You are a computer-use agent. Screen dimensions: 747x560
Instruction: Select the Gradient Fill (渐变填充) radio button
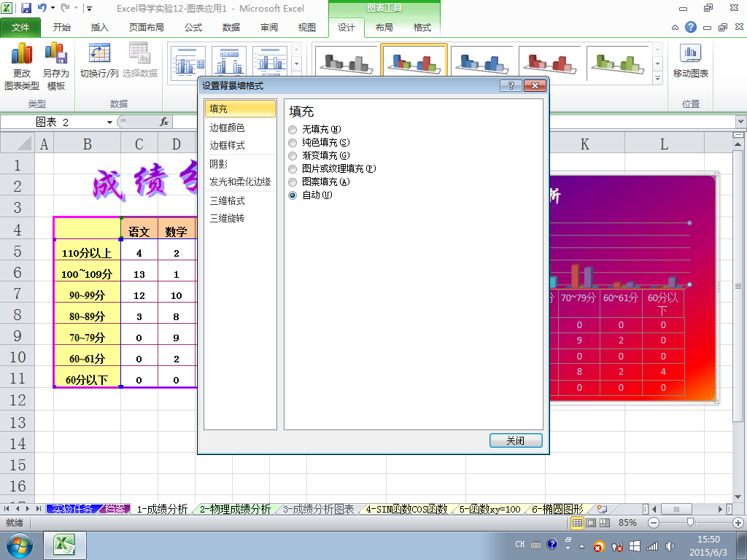click(x=293, y=156)
